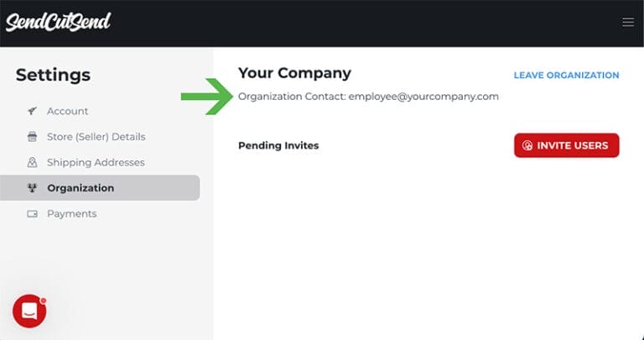Viewport: 644px width, 340px height.
Task: Select the Organization label in sidebar
Action: (80, 188)
